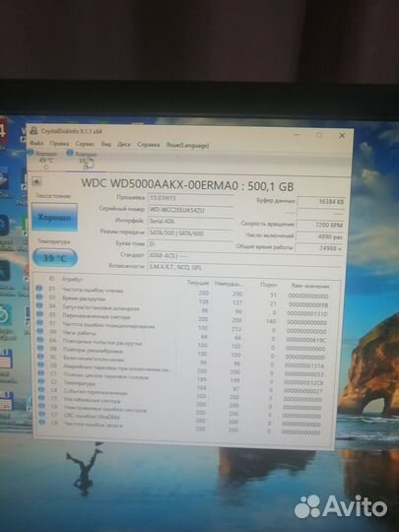Image resolution: width=399 pixels, height=532 pixels.
Task: Click the Общее время работы 24988 ч value
Action: point(319,248)
